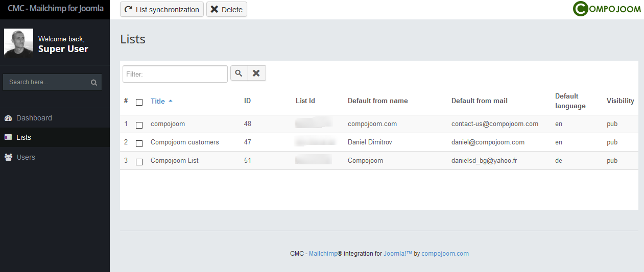Sort by the Title column header
This screenshot has width=644, height=272.
pyautogui.click(x=158, y=101)
